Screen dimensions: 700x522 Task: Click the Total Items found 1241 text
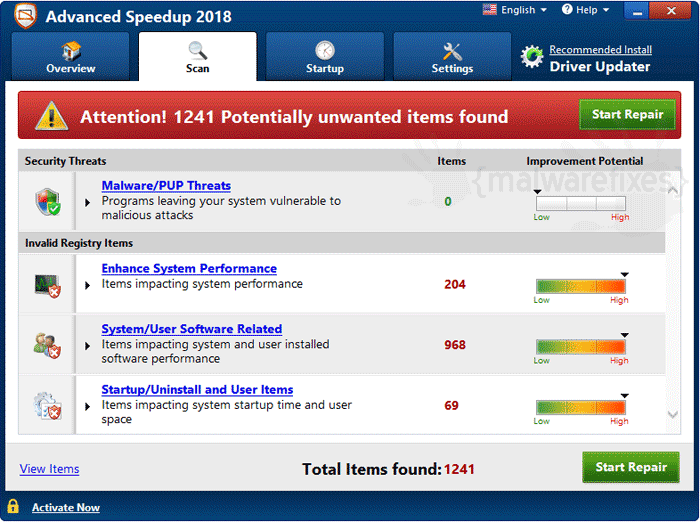pos(388,469)
